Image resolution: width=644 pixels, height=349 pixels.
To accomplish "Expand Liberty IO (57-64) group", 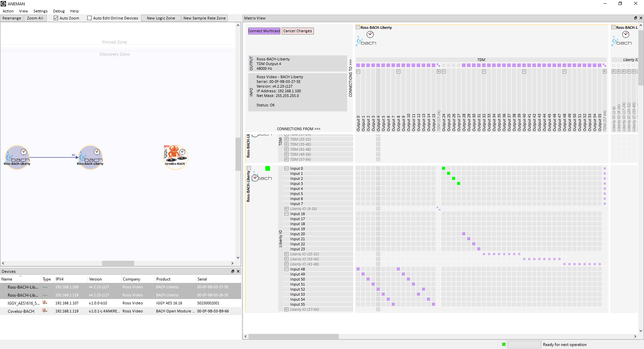I will (x=286, y=309).
